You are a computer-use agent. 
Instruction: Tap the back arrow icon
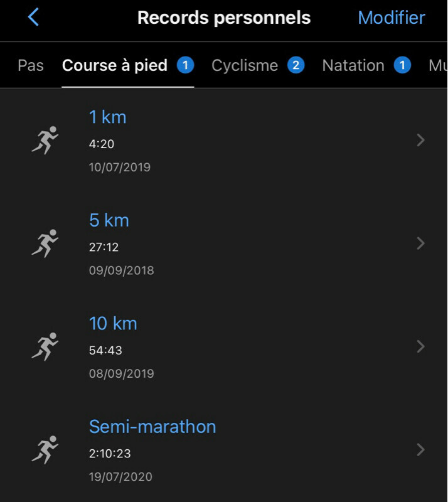pyautogui.click(x=34, y=18)
